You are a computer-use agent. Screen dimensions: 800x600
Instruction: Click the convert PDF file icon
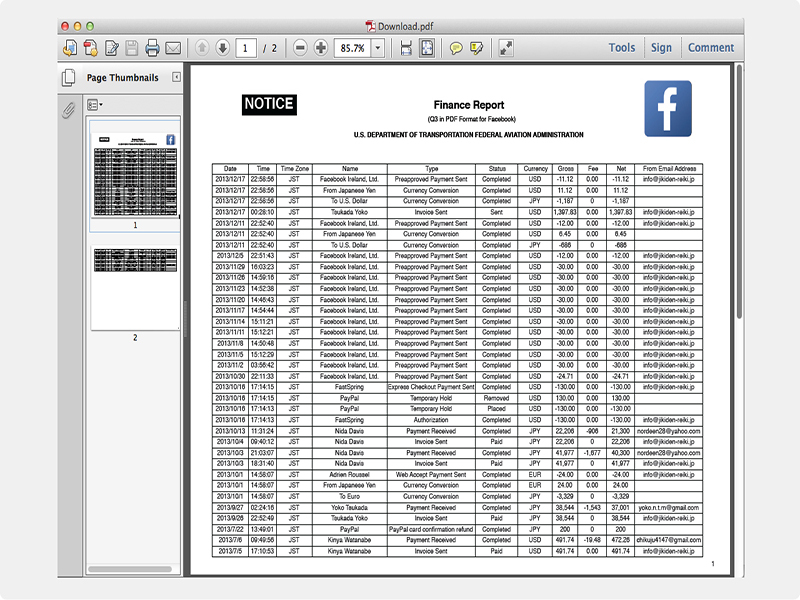[x=91, y=48]
